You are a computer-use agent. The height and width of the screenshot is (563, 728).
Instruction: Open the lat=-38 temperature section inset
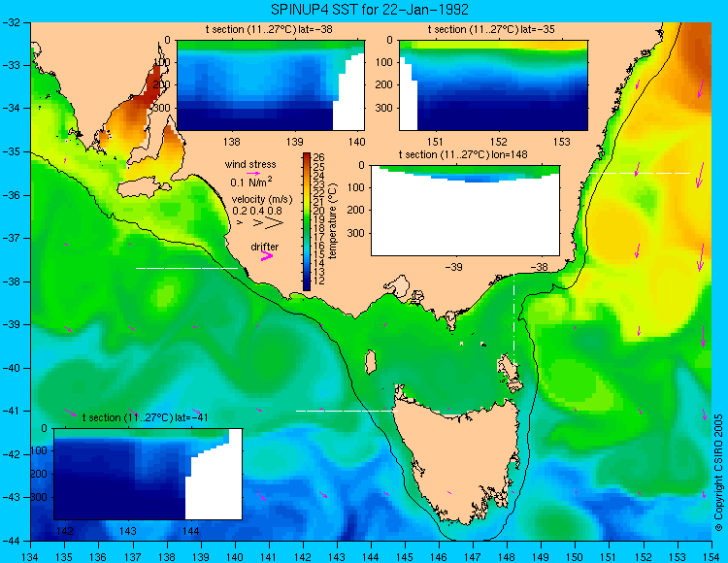(x=271, y=85)
